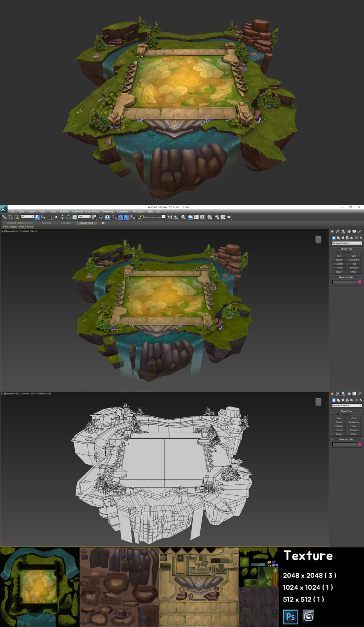Open the Modify panel in lower command panel
This screenshot has width=364, height=627.
click(338, 394)
